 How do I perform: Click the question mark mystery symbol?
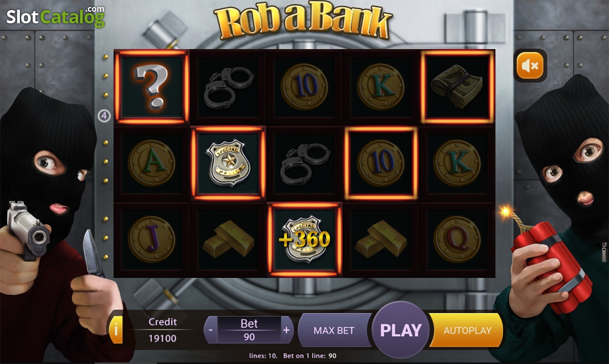(152, 87)
